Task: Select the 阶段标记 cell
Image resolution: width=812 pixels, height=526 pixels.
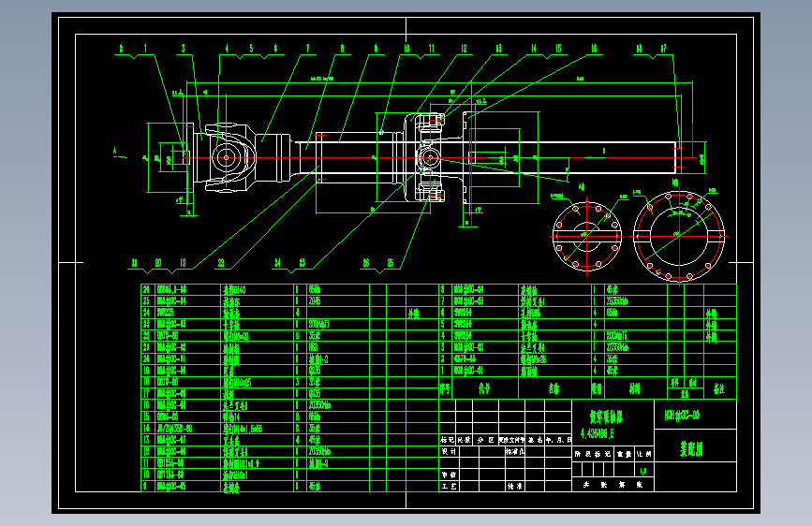Action: [593, 454]
